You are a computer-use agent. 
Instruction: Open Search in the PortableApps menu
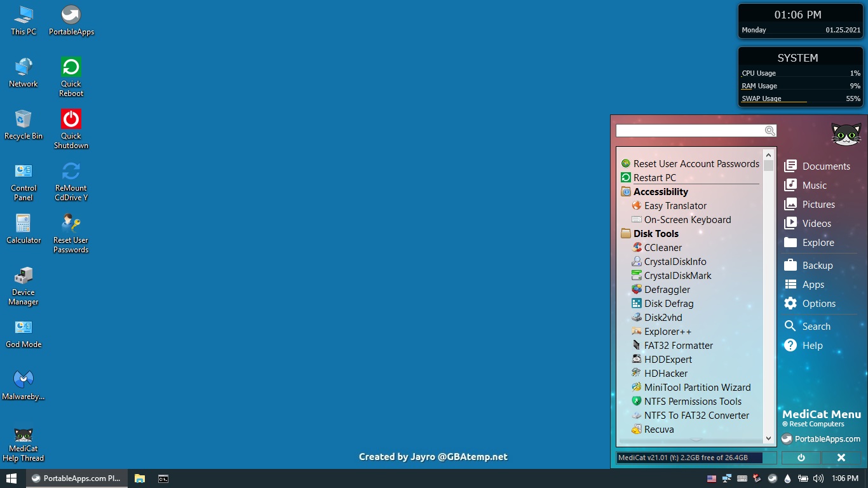click(808, 326)
